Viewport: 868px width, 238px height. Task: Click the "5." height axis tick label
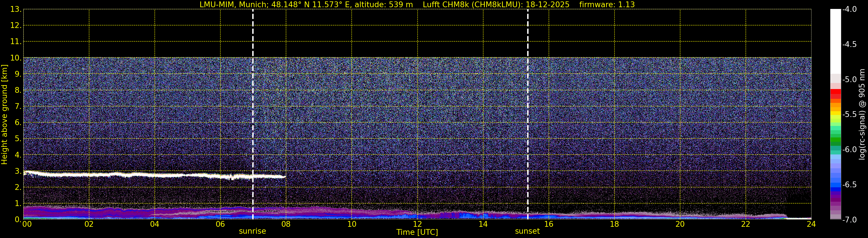point(18,139)
